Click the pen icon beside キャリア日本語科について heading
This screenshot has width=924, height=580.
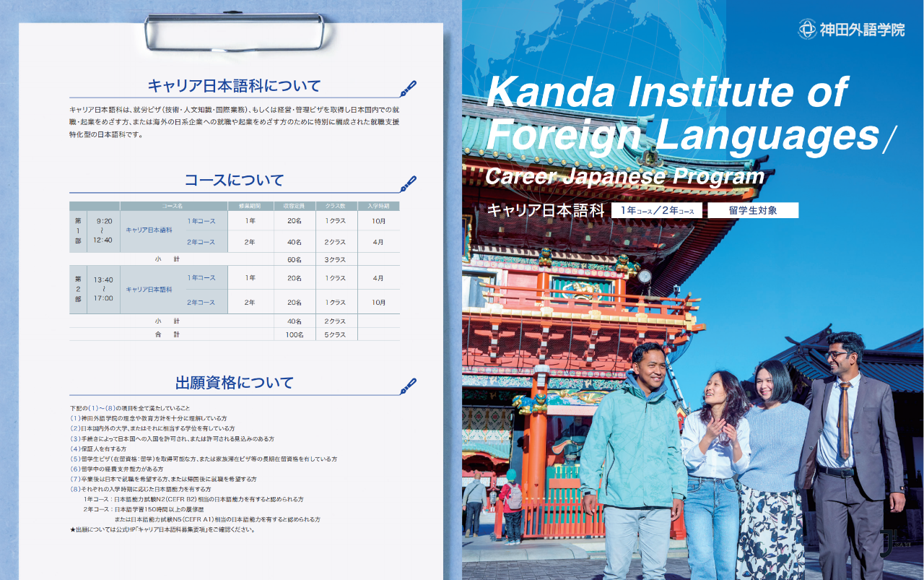(x=407, y=89)
